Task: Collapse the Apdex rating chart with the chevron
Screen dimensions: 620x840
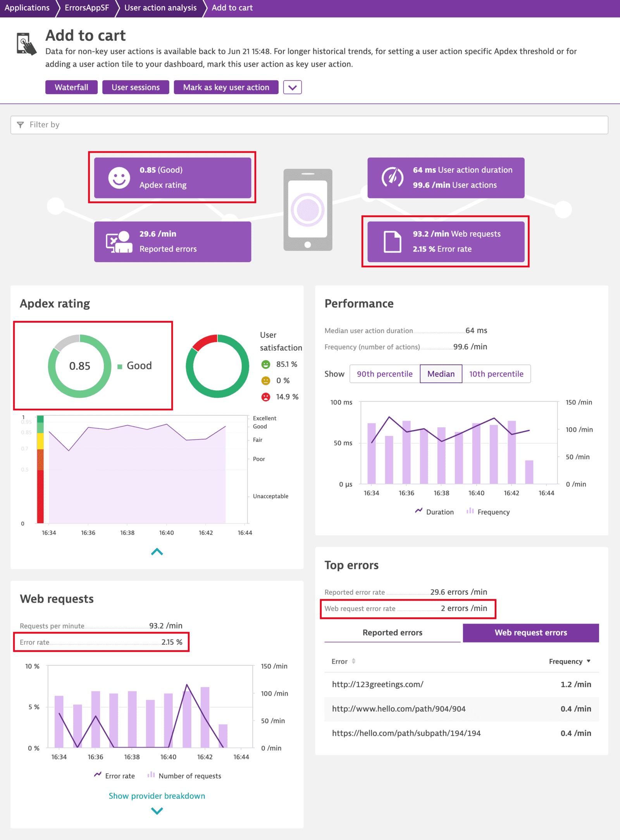Action: pyautogui.click(x=157, y=551)
